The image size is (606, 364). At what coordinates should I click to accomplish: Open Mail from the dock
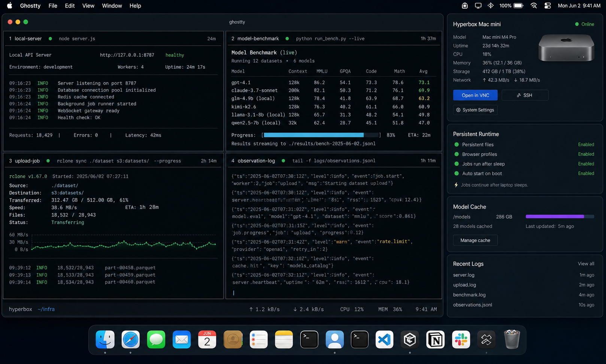click(x=182, y=339)
